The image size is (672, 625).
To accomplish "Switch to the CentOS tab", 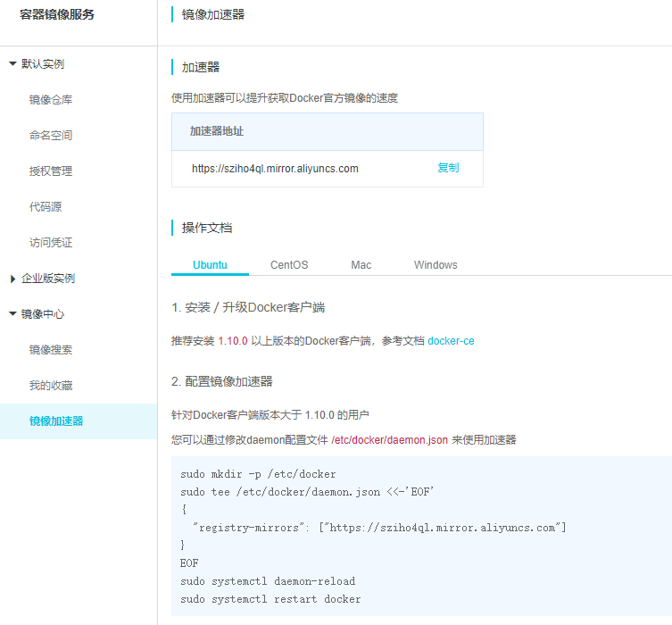I will (289, 265).
